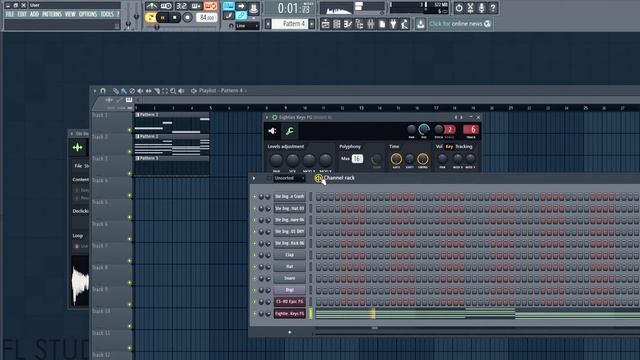Pause playback with the pause button
640x360 pixels.
(162, 18)
